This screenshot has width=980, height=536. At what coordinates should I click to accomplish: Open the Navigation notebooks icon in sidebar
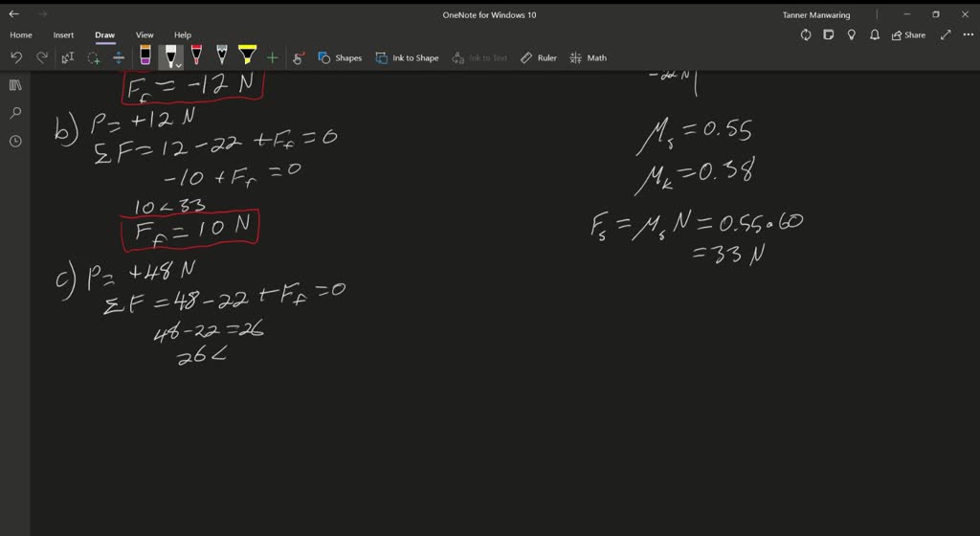(15, 85)
